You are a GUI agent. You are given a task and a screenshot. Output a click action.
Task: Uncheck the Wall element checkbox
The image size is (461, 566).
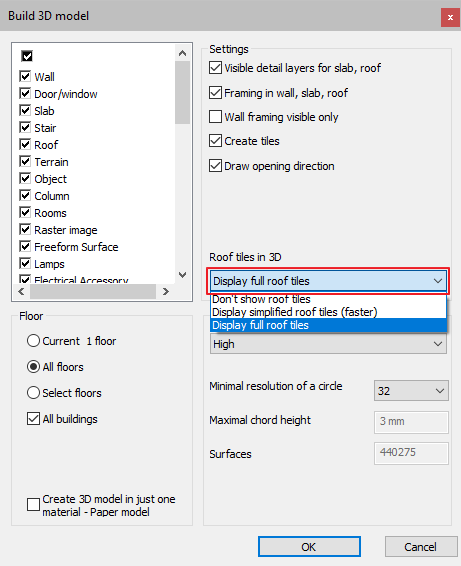pyautogui.click(x=25, y=77)
